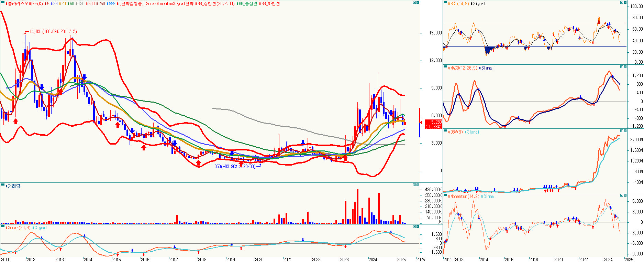This screenshot has height=263, width=644.
Task: Select the BB_중심선 legend entry
Action: [x=248, y=4]
